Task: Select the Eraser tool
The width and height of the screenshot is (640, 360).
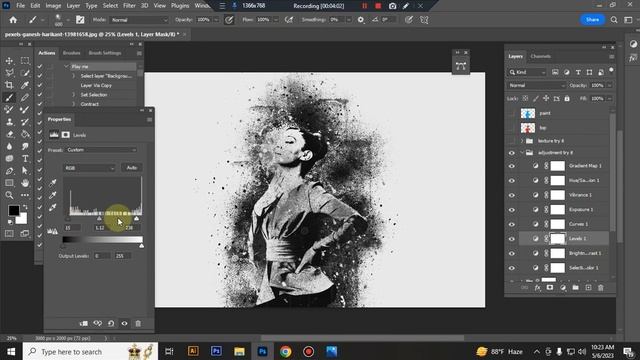Action: coord(9,134)
